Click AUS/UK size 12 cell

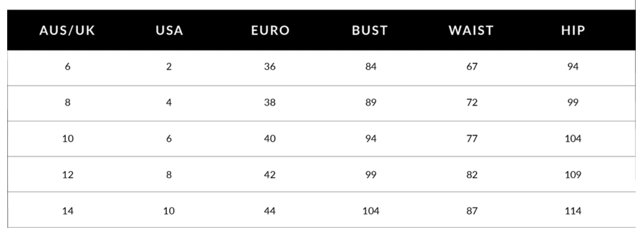pos(67,174)
